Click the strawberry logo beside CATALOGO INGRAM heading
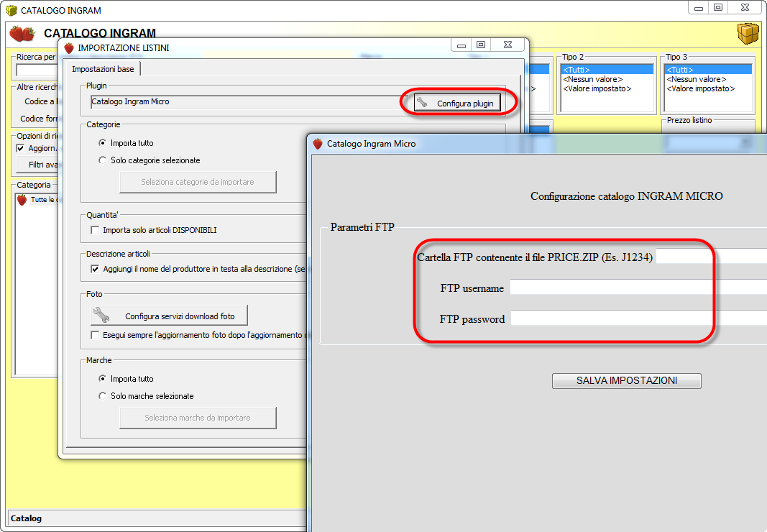The height and width of the screenshot is (532, 767). 22,34
